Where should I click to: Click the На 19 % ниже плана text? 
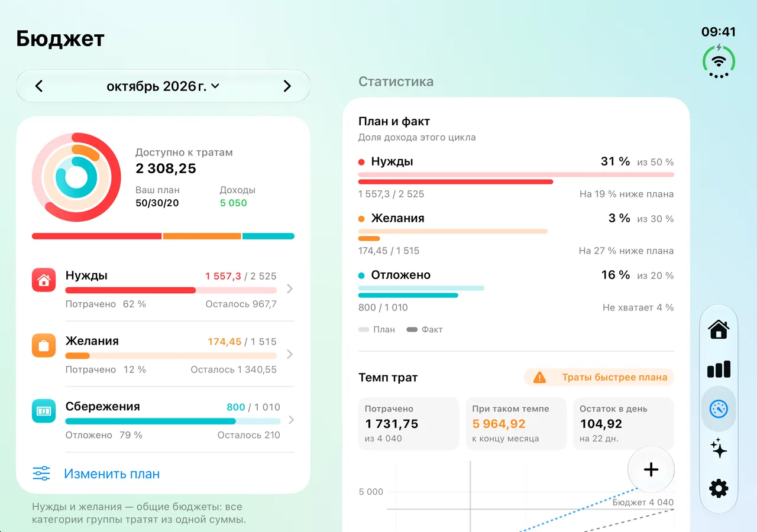626,194
